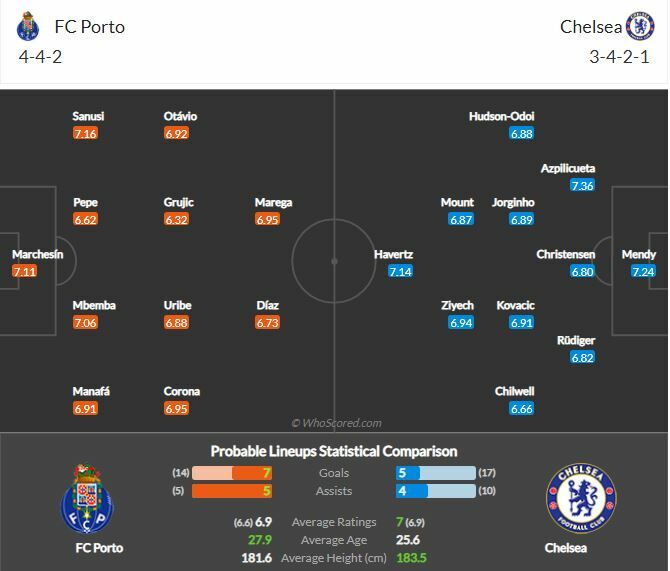The image size is (670, 571).
Task: Select Hudson-Odoi's name on the pitch
Action: (x=501, y=116)
